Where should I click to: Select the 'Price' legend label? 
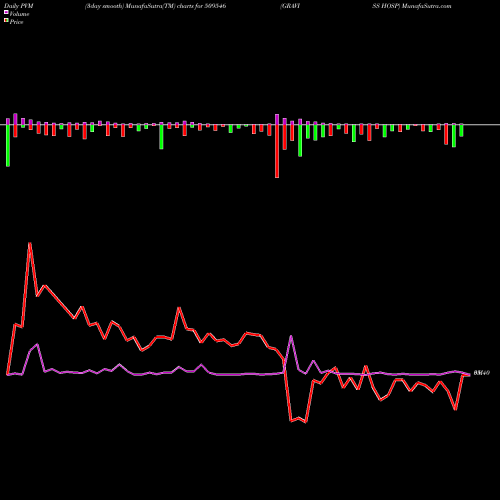[16, 22]
